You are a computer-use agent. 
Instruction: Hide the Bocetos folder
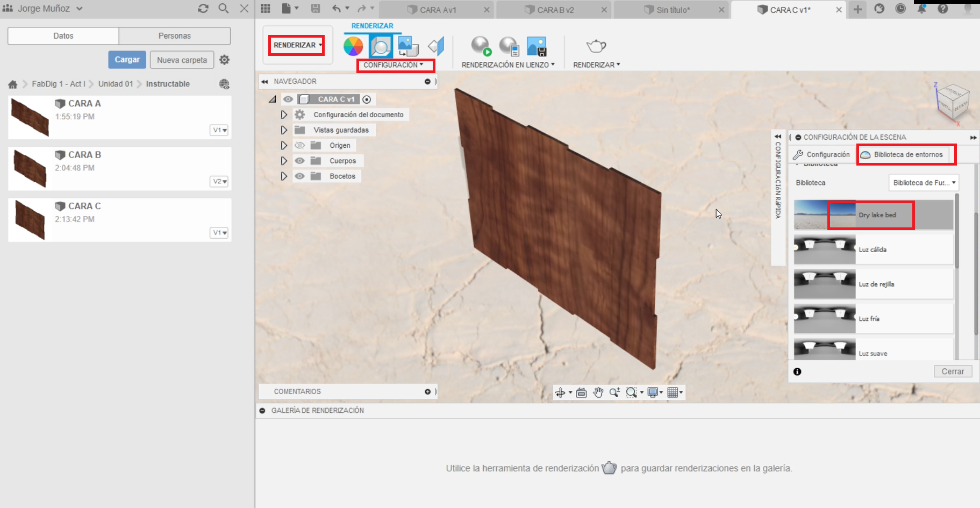coord(300,176)
